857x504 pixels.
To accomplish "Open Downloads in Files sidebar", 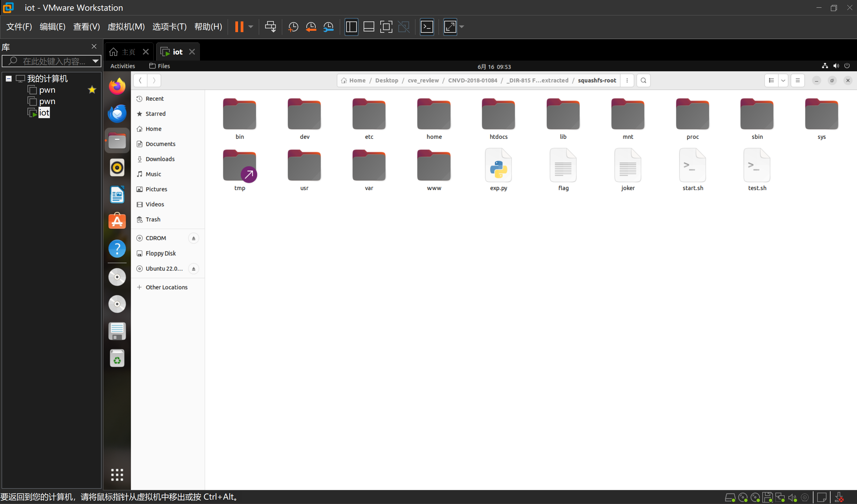I will tap(168, 159).
